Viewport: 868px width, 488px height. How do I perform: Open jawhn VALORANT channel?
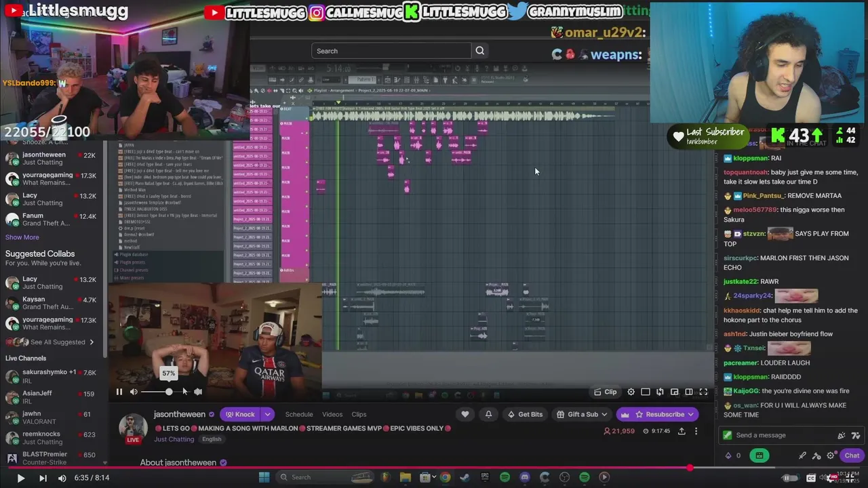coord(51,418)
